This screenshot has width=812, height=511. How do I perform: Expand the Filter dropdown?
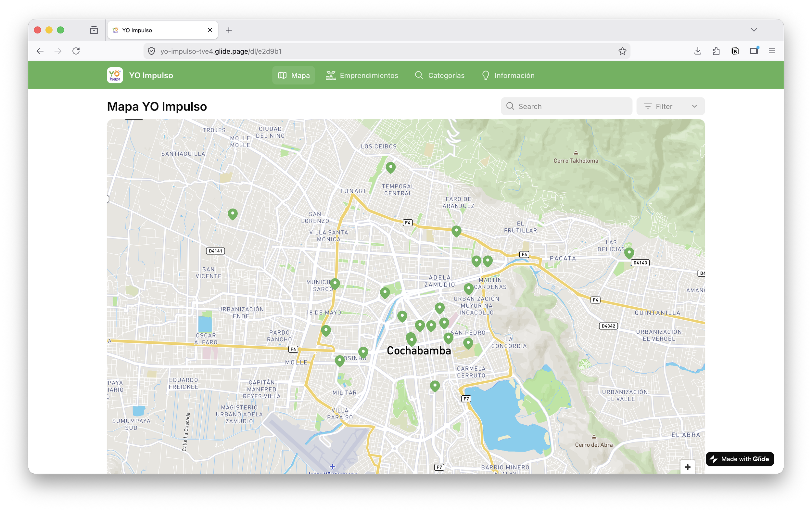point(670,107)
